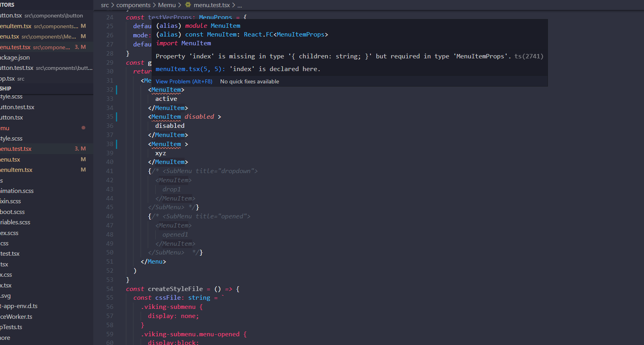Click the 'import MenuItem' line in the hover tooltip
Image resolution: width=644 pixels, height=345 pixels.
tap(183, 43)
